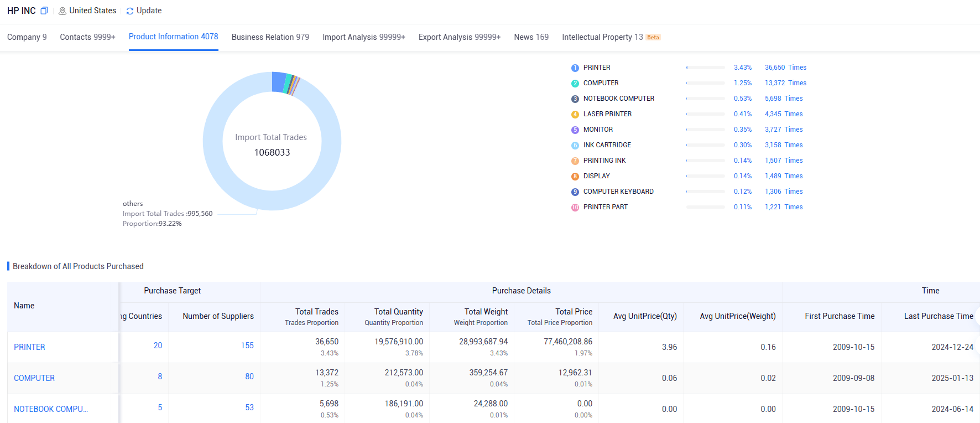Click the number 10 badge beside PRINTER PART
Image resolution: width=980 pixels, height=423 pixels.
575,207
